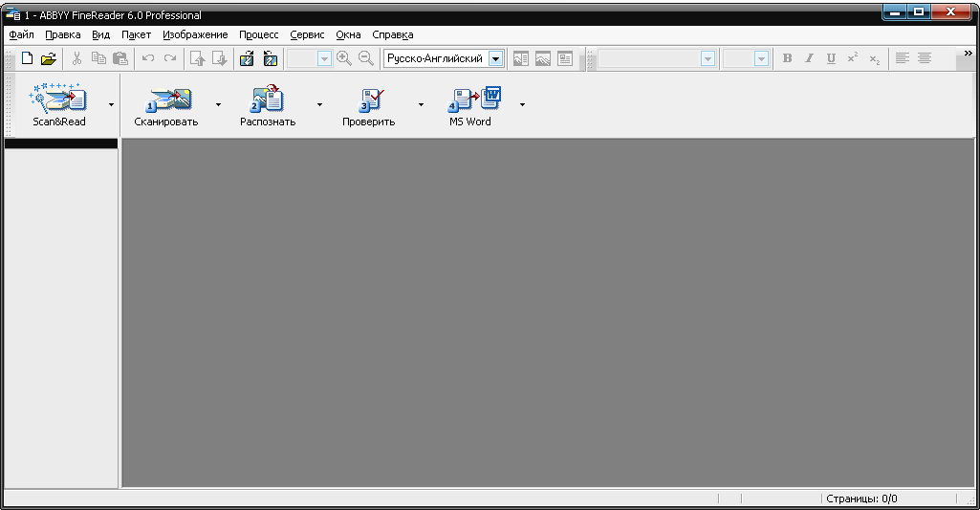
Task: Minimize the FineReader window
Action: pyautogui.click(x=895, y=11)
